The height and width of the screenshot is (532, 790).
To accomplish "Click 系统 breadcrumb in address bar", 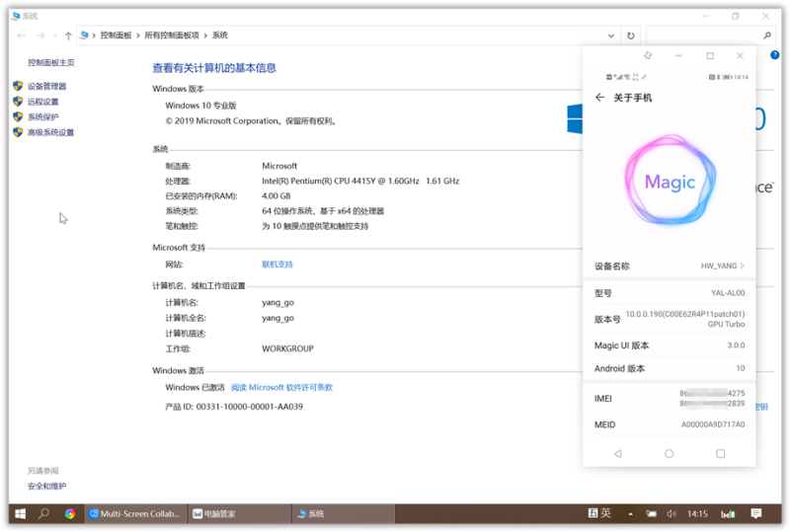I will [219, 36].
